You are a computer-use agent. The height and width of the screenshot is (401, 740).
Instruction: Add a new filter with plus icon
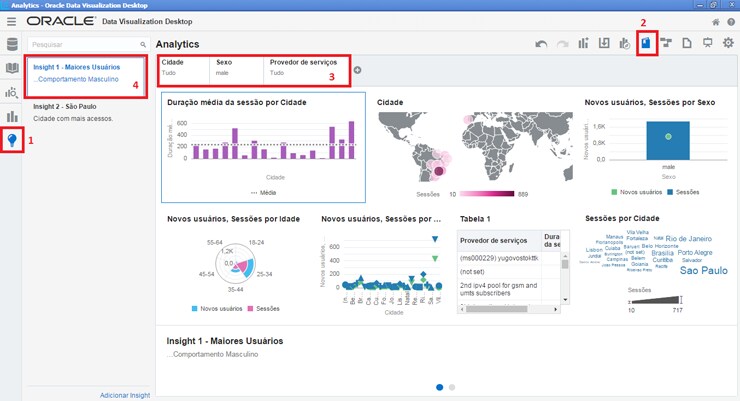[358, 70]
